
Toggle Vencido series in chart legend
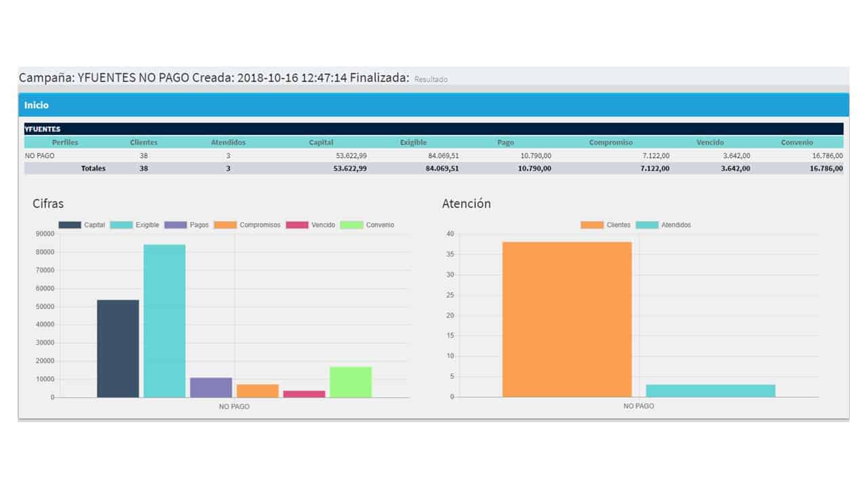coord(311,225)
